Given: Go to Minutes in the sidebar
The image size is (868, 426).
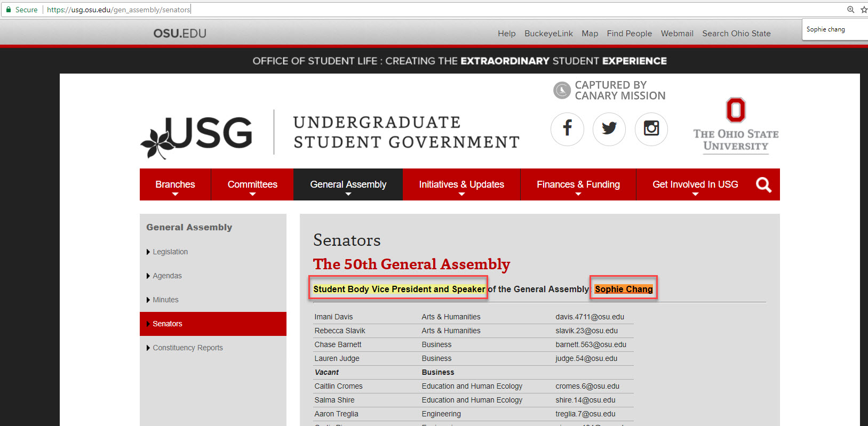Looking at the screenshot, I should [x=165, y=300].
